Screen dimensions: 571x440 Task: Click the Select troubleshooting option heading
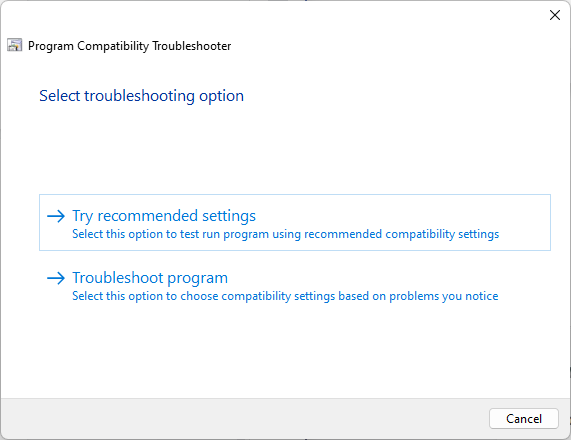point(141,96)
